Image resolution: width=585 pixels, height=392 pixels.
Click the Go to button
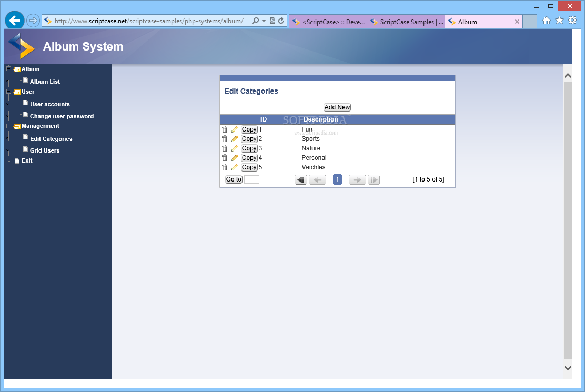(234, 179)
